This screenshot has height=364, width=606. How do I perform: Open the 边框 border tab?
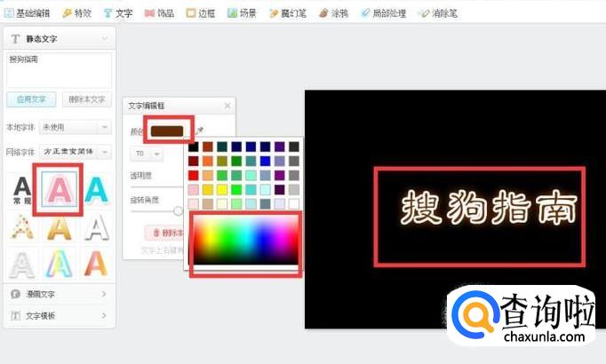click(x=200, y=13)
